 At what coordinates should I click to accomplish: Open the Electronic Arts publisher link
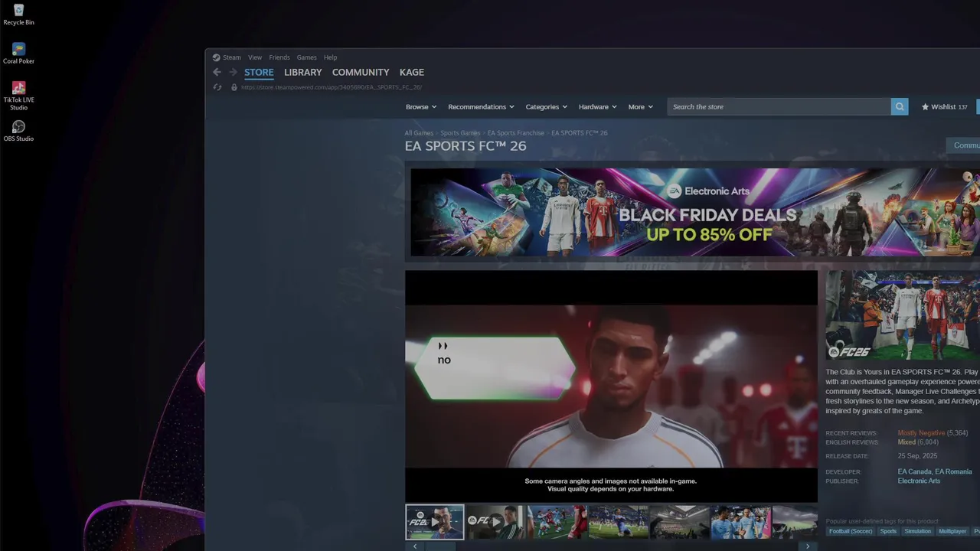pyautogui.click(x=919, y=481)
